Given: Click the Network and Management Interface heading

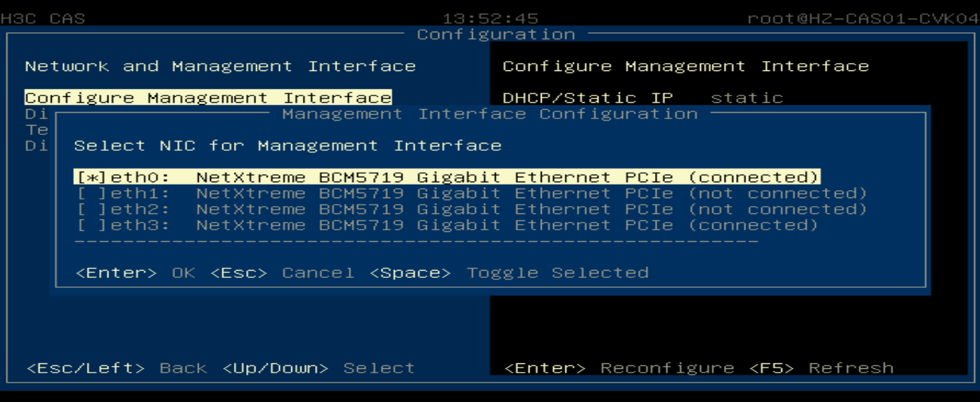Looking at the screenshot, I should click(x=220, y=66).
